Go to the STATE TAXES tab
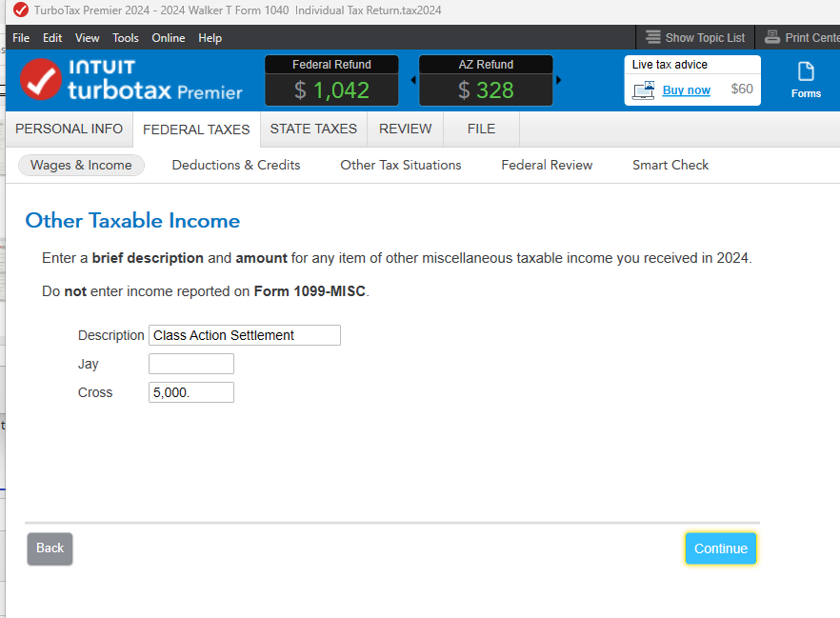Image resolution: width=840 pixels, height=618 pixels. [313, 130]
